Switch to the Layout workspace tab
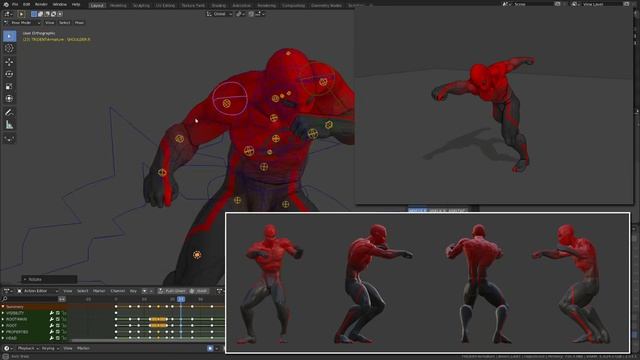The height and width of the screenshot is (360, 640). (97, 5)
